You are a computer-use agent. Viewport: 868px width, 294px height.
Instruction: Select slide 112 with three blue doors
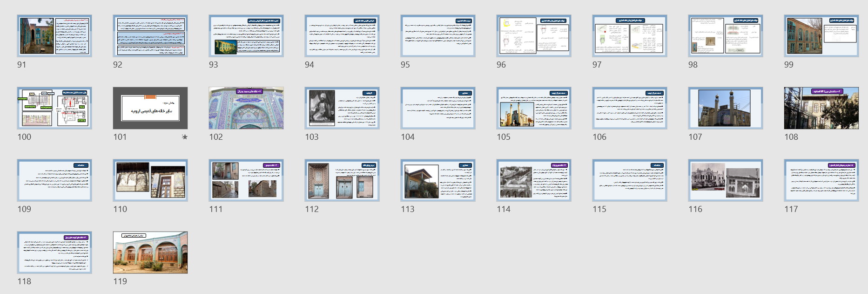[x=342, y=180]
